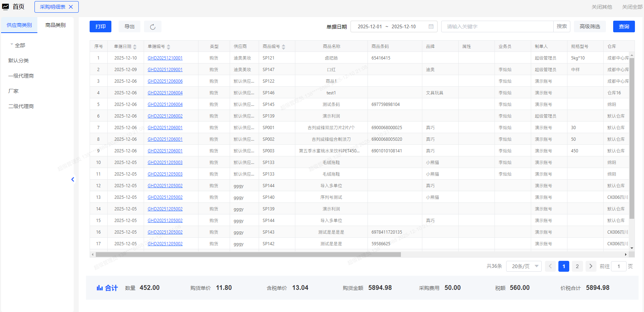Open the 20条/页 page size dropdown
Image resolution: width=644 pixels, height=312 pixels.
[524, 266]
